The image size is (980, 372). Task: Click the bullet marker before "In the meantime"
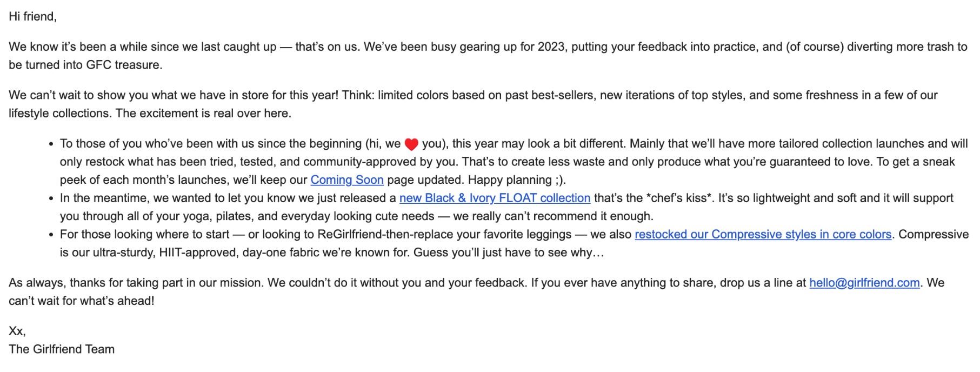(x=51, y=199)
